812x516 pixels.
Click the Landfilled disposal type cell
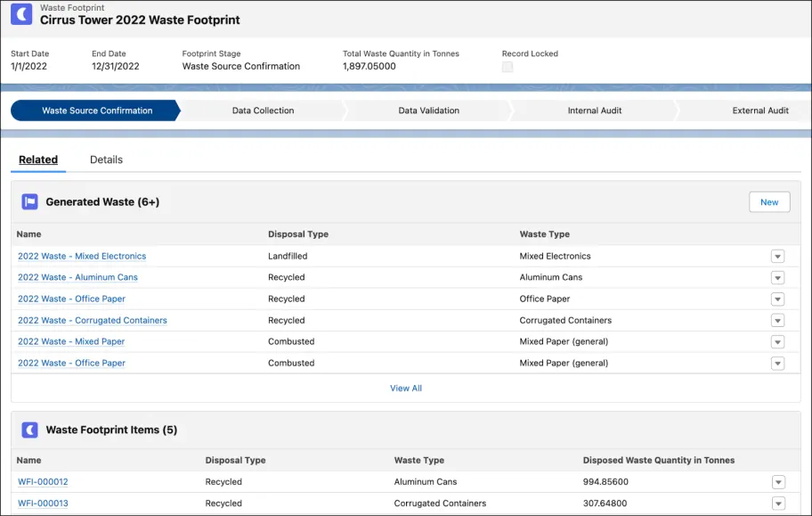(x=288, y=256)
